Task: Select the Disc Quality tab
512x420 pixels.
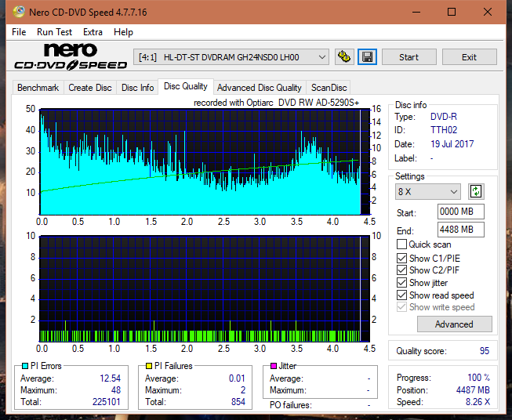Action: click(186, 86)
